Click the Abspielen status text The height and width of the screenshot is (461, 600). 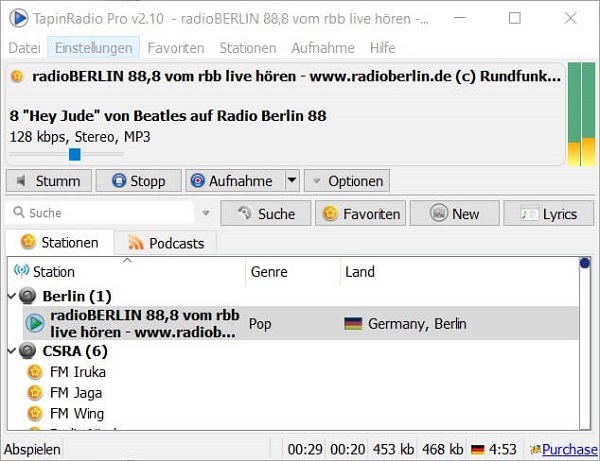(x=32, y=449)
